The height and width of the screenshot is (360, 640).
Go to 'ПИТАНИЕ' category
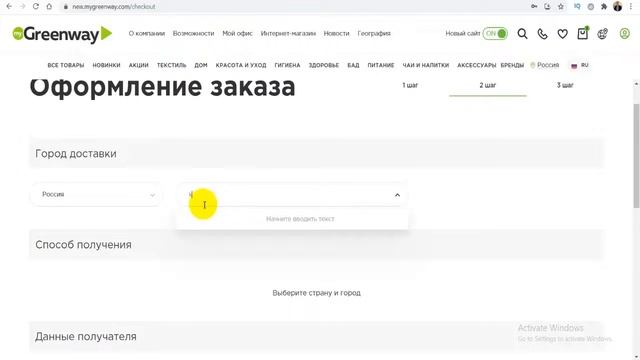click(x=381, y=65)
